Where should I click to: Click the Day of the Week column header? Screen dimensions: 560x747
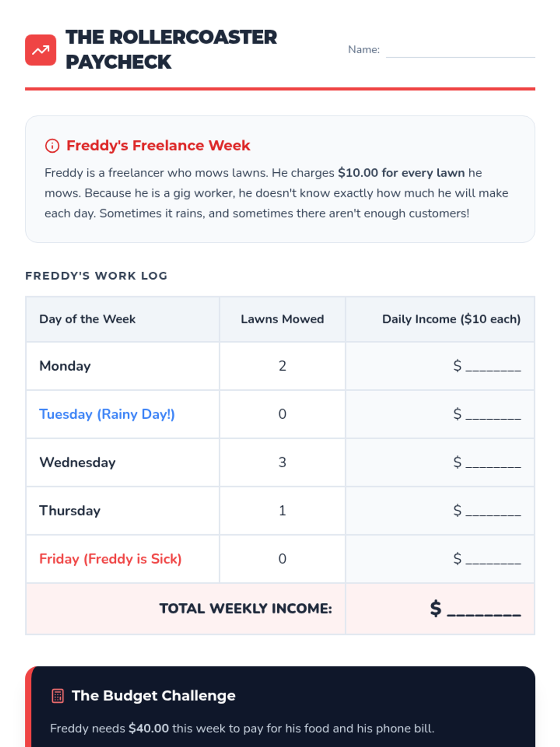[x=87, y=319]
